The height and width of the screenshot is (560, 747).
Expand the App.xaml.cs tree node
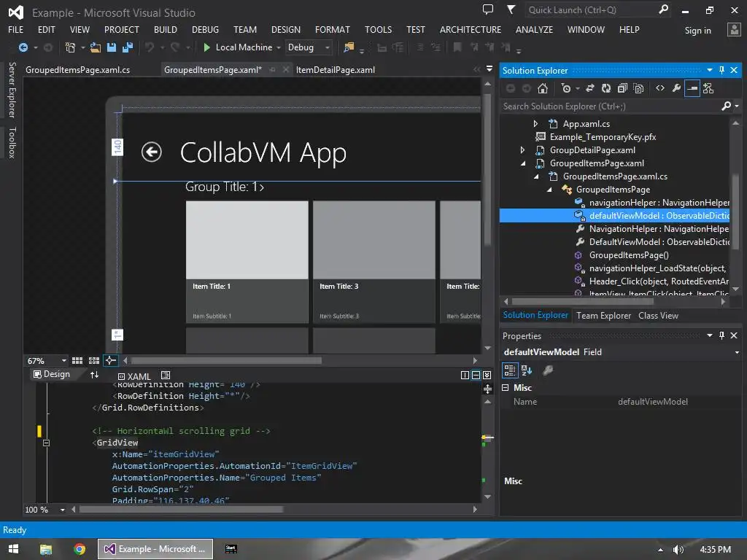click(535, 124)
